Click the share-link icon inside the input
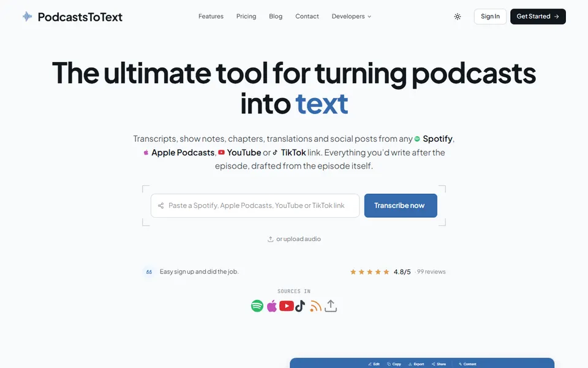 (161, 205)
